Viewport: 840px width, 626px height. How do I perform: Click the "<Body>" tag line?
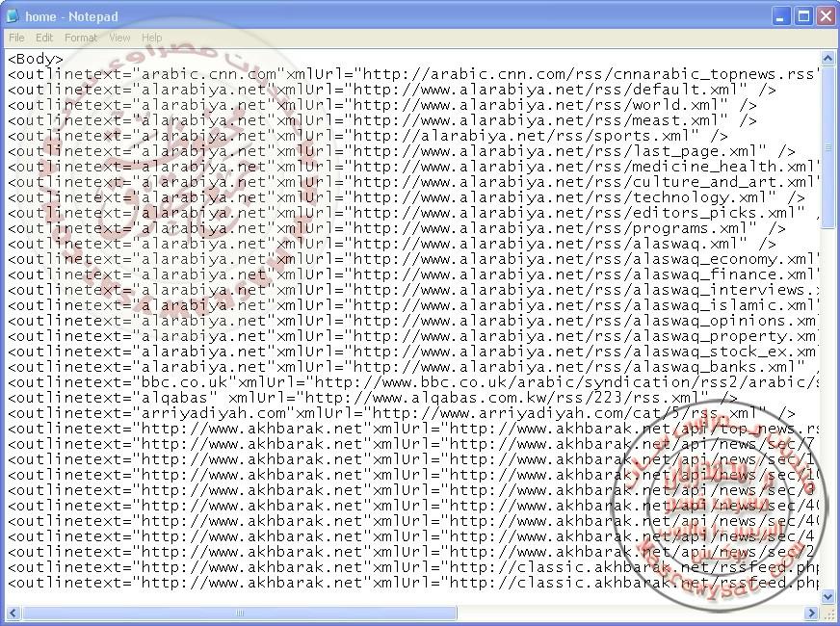pos(36,59)
